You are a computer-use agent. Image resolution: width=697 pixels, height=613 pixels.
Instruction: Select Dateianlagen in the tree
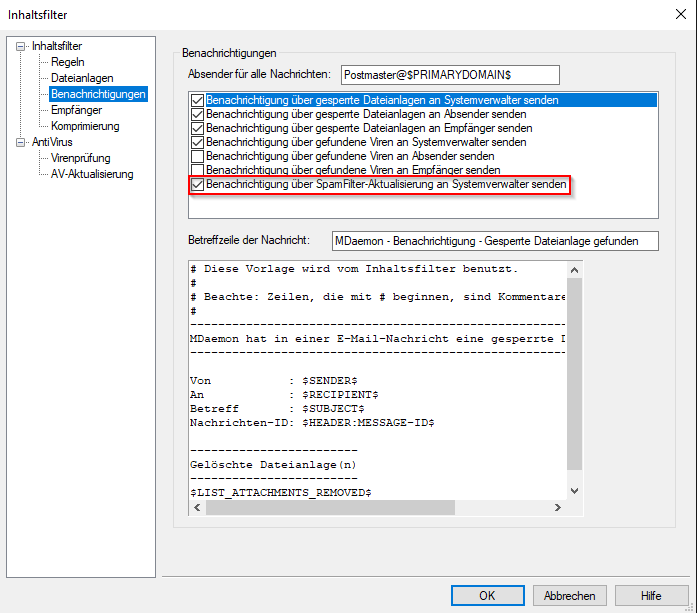pos(82,78)
